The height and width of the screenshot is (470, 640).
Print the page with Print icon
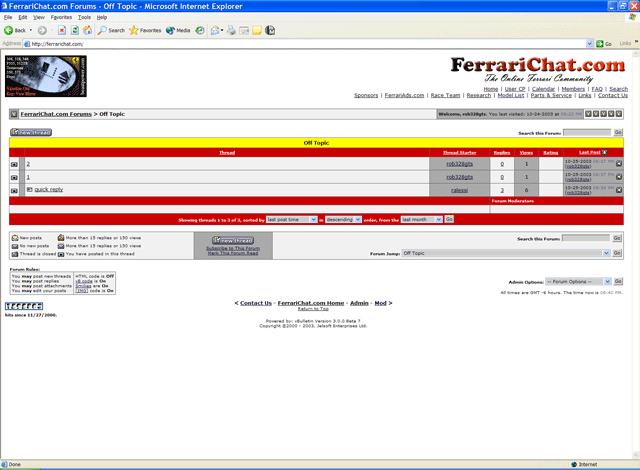click(x=231, y=30)
